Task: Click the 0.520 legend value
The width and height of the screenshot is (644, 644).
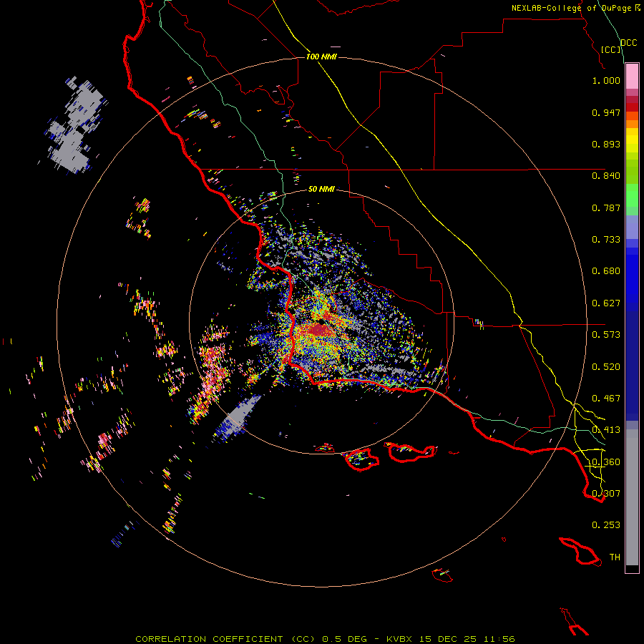Action: [x=606, y=367]
